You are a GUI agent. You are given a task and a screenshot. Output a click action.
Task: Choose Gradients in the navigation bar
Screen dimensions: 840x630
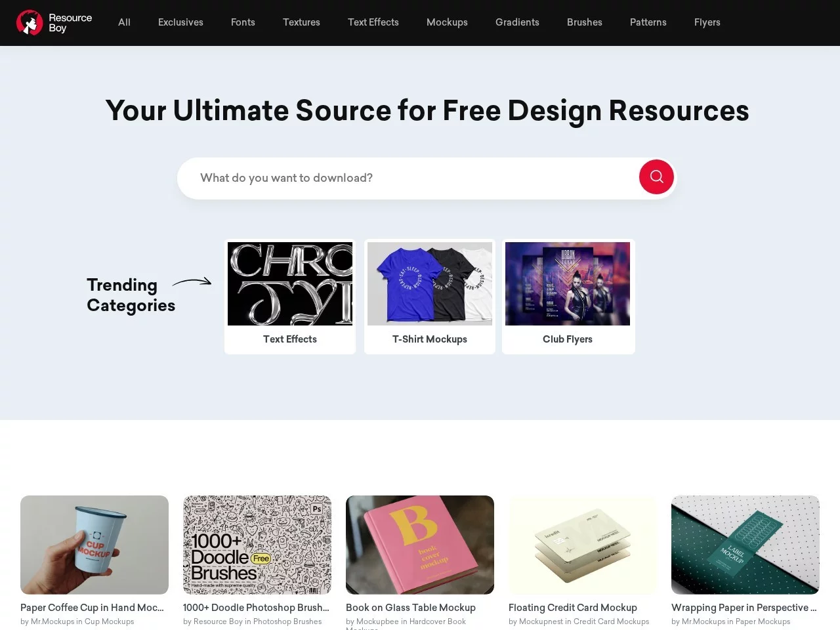[x=517, y=22]
